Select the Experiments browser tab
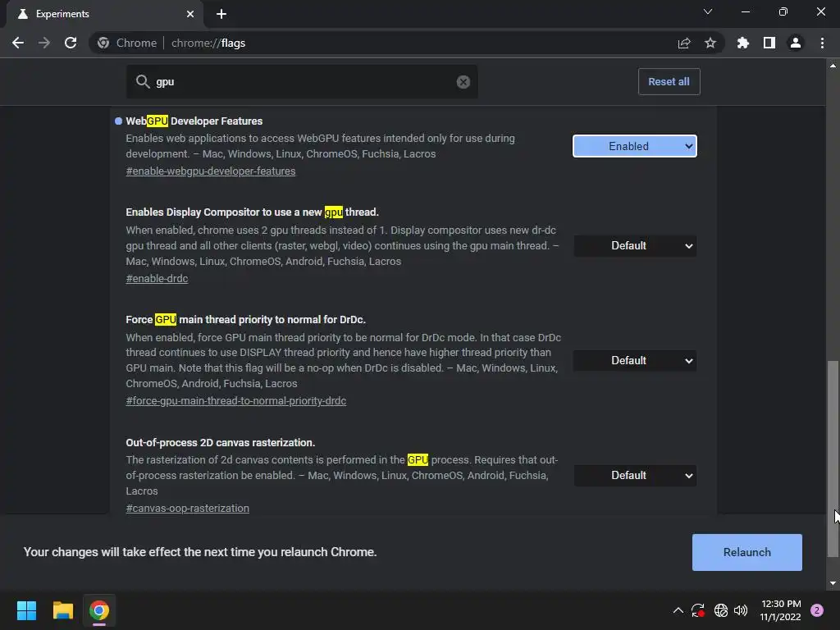 (x=106, y=14)
